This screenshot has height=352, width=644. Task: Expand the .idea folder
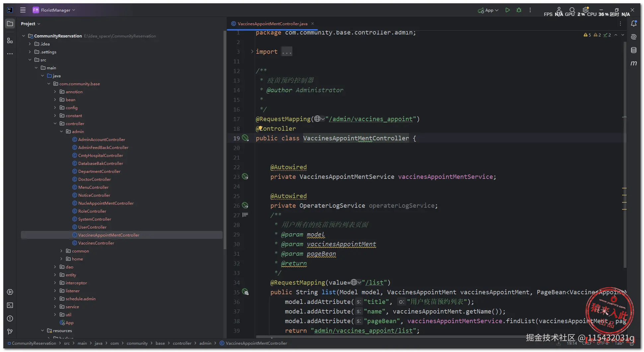pos(30,44)
